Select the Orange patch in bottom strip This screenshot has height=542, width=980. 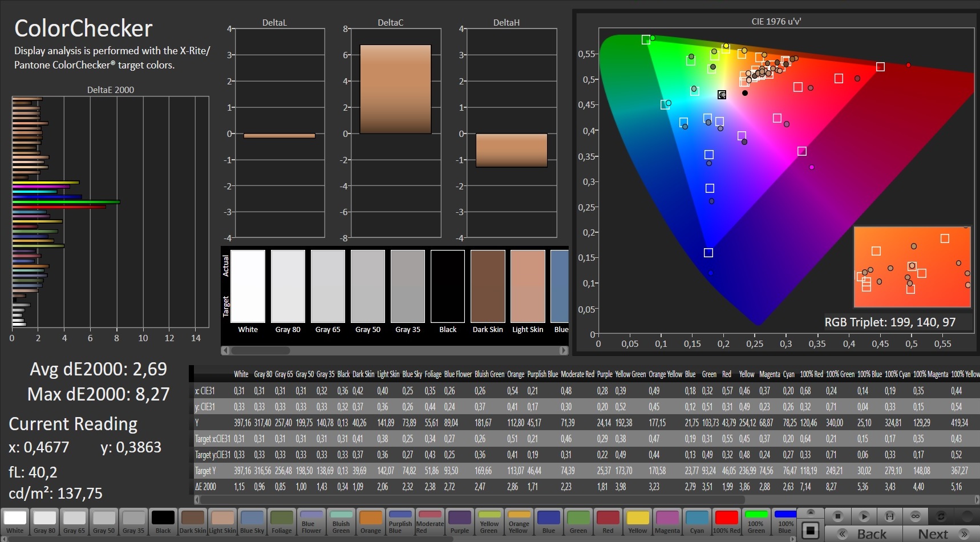coord(370,522)
